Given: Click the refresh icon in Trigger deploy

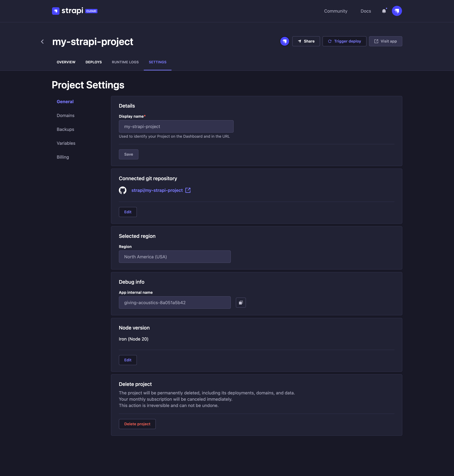Looking at the screenshot, I should click(330, 41).
